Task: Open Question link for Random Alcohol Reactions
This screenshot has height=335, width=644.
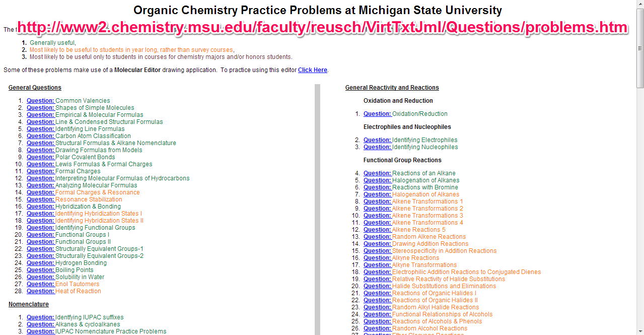Action: click(x=377, y=328)
